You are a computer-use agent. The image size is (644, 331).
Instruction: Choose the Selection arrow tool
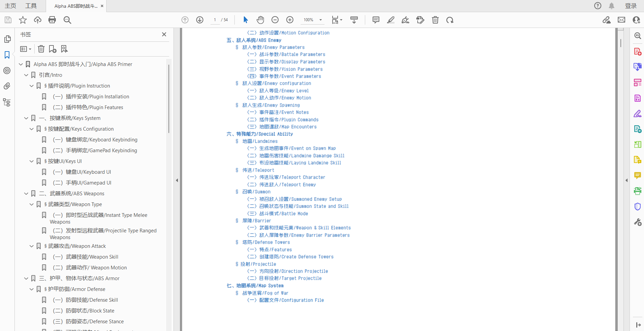pos(245,20)
